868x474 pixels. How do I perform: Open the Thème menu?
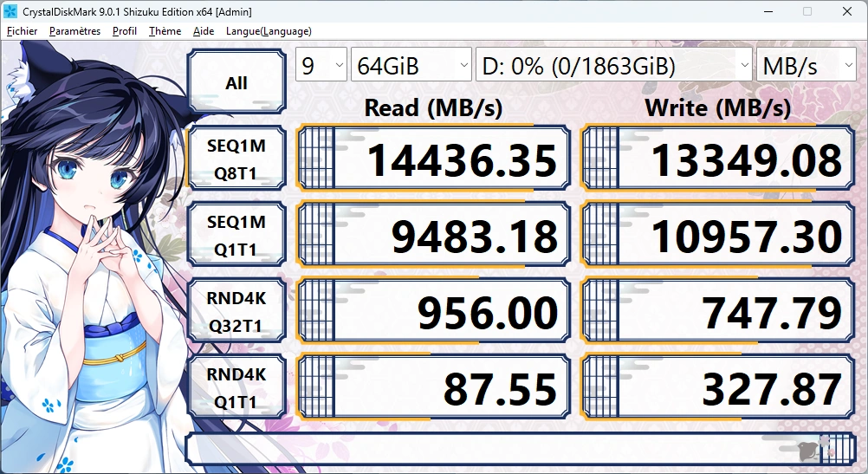(165, 31)
